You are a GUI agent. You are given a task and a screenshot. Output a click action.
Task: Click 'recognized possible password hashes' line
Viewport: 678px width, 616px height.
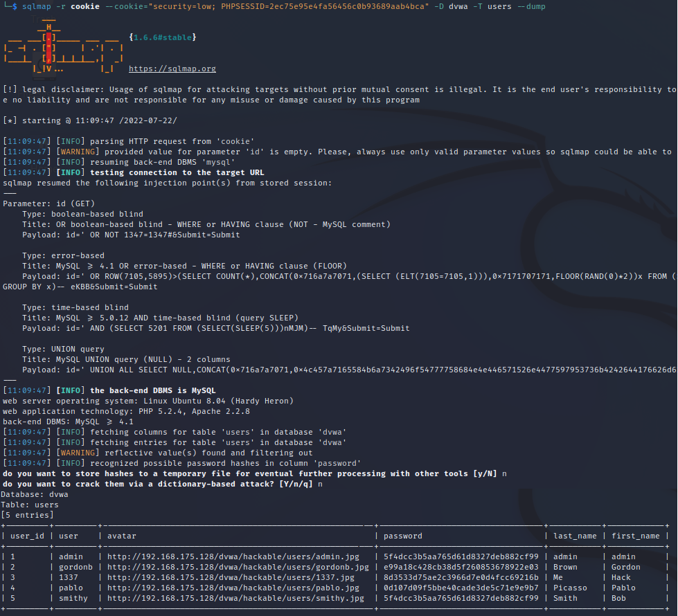pyautogui.click(x=182, y=463)
